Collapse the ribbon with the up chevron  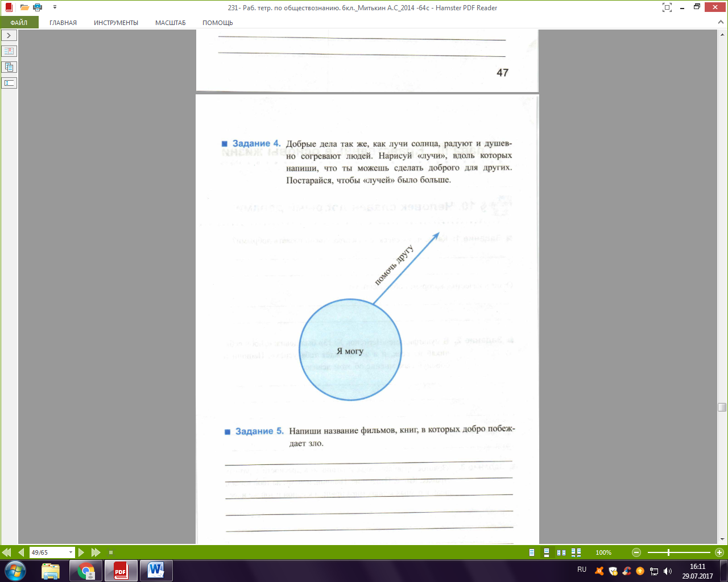pos(720,22)
